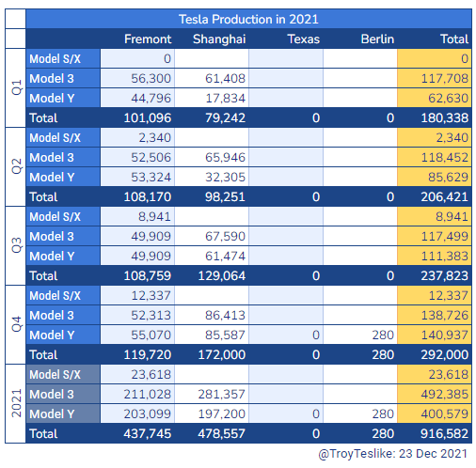Select the 117,499 total cell
This screenshot has height=468, width=476.
click(435, 236)
